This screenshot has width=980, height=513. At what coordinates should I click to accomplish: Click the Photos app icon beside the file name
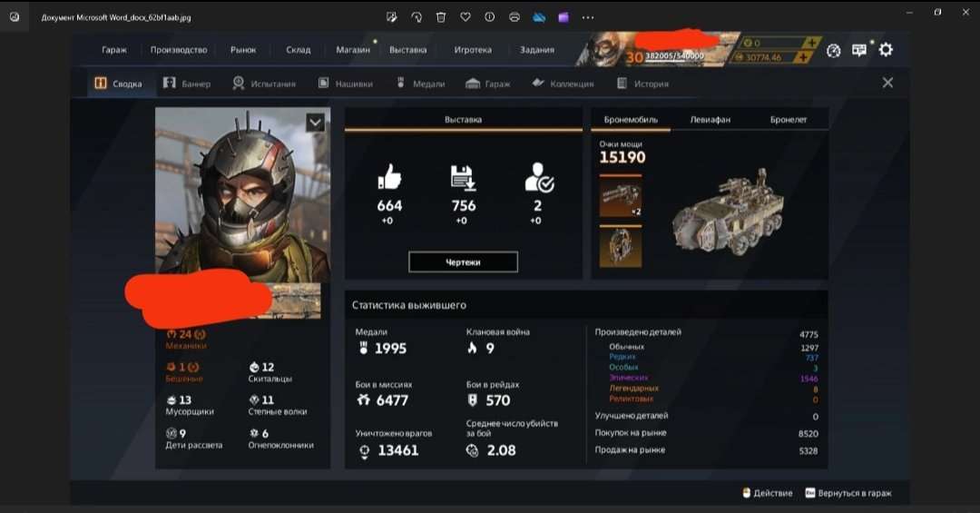click(x=15, y=17)
